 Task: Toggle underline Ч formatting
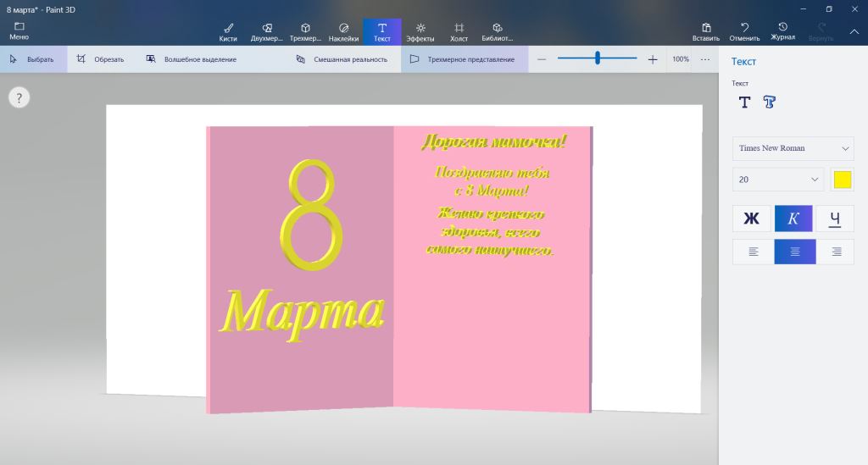[835, 219]
